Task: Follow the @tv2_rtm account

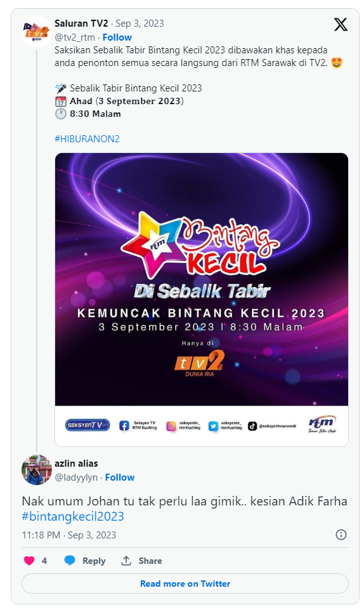Action: pos(117,37)
